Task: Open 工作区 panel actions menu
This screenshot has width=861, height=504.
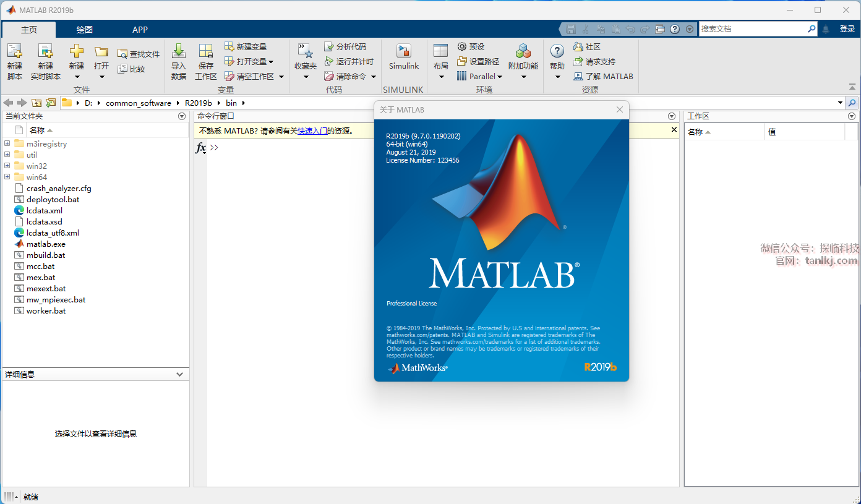Action: 852,116
